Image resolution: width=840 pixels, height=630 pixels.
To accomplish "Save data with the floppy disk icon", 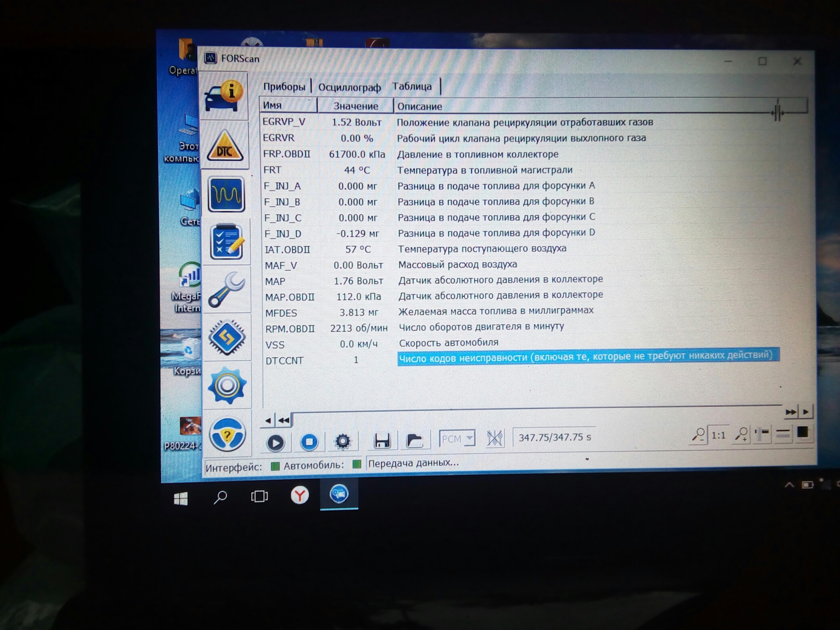I will (x=382, y=440).
